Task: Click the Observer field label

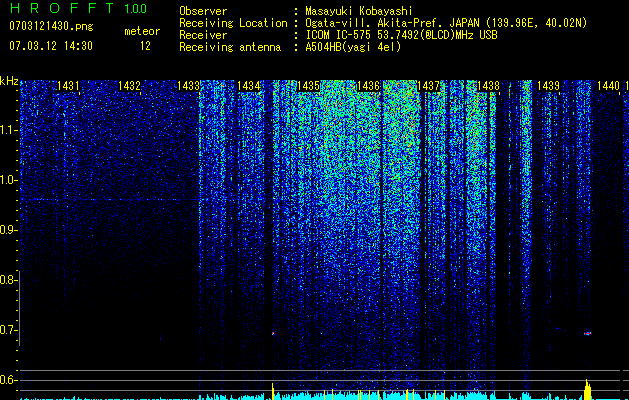Action: [x=203, y=11]
